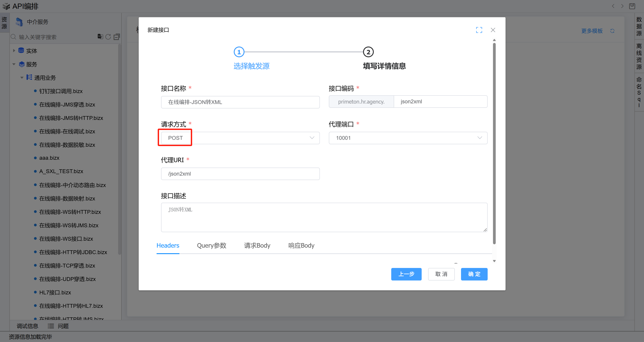Open the 请求方式 POST dropdown
Image resolution: width=644 pixels, height=342 pixels.
click(240, 138)
